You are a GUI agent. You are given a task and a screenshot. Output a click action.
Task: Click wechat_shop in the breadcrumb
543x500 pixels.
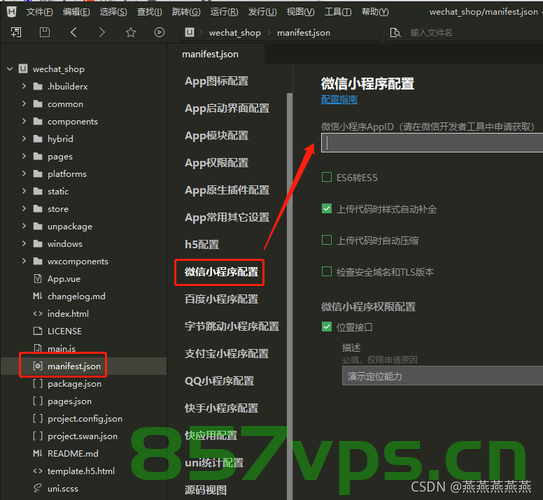[x=235, y=33]
